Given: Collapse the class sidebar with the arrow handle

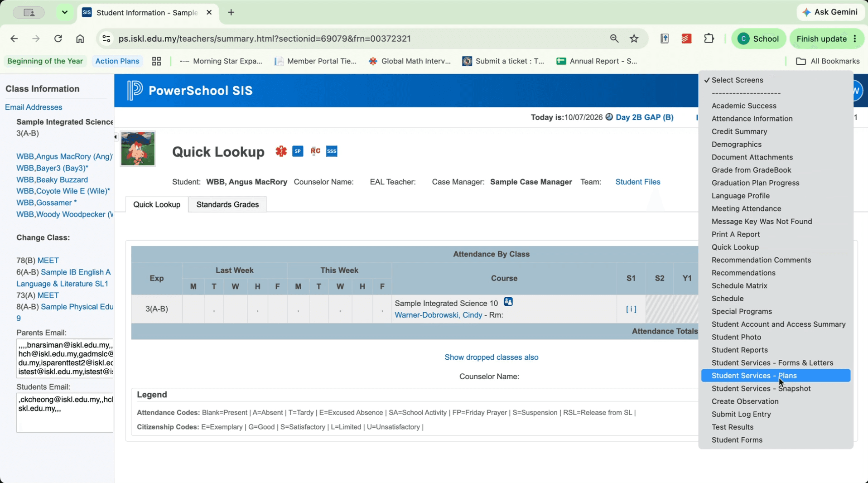Looking at the screenshot, I should click(x=116, y=137).
